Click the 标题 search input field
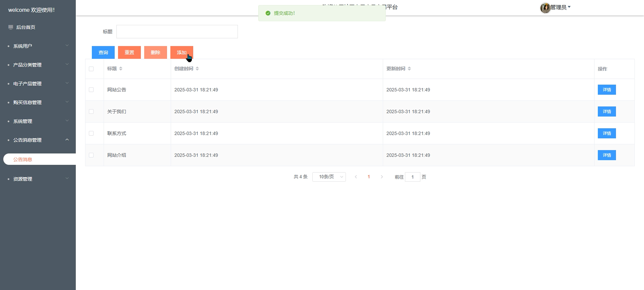 coord(177,32)
